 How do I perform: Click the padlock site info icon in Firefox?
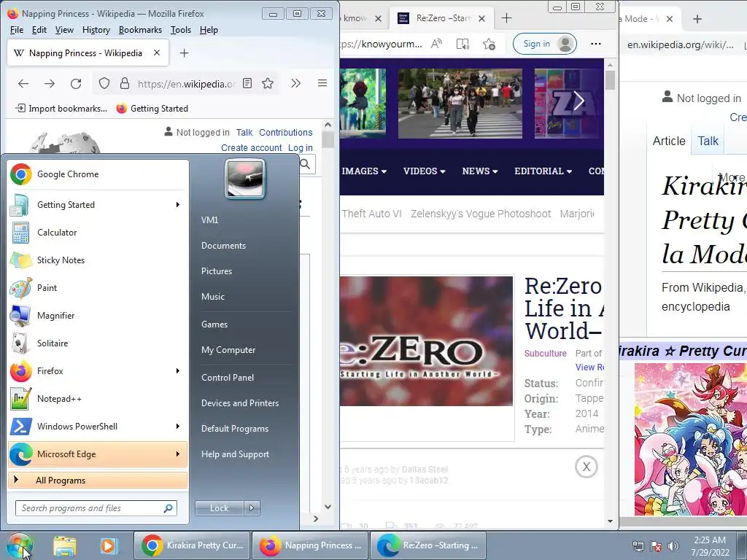tap(124, 84)
